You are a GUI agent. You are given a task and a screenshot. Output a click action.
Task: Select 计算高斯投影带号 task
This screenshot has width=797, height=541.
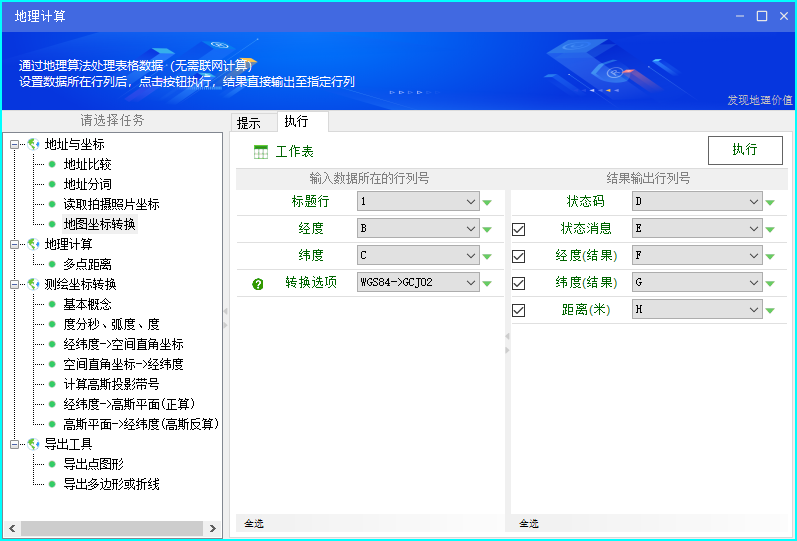111,384
